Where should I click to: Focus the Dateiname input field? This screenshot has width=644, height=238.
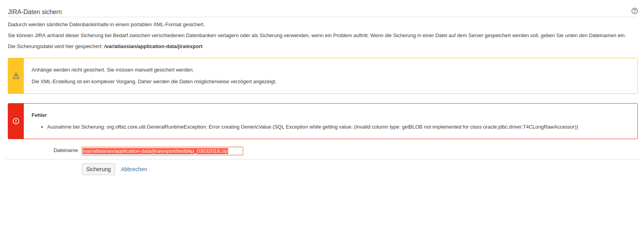click(x=162, y=151)
